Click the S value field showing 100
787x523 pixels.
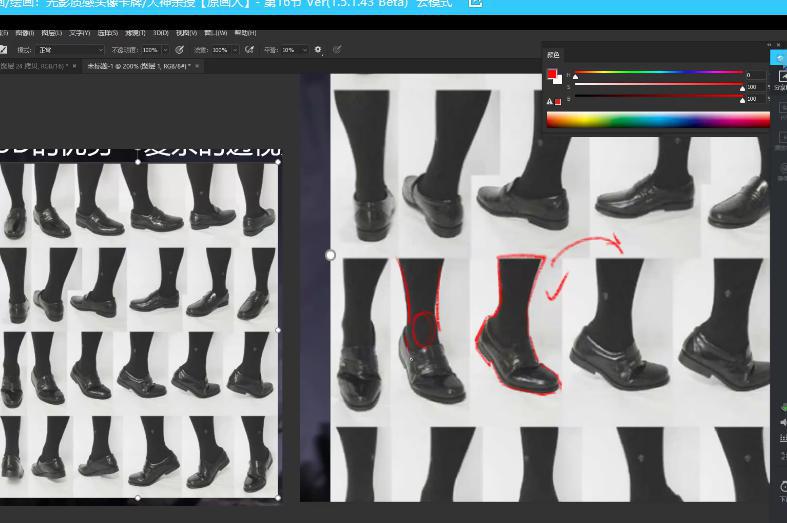tap(755, 87)
